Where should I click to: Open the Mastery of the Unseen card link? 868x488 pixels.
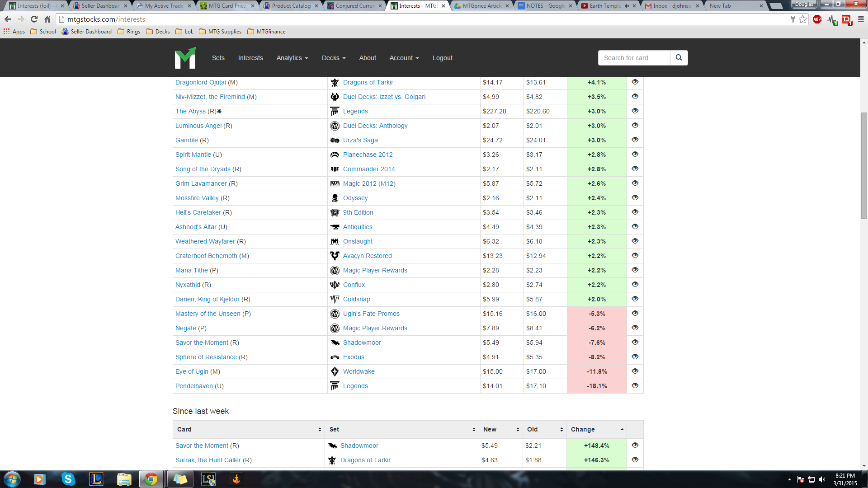(208, 314)
